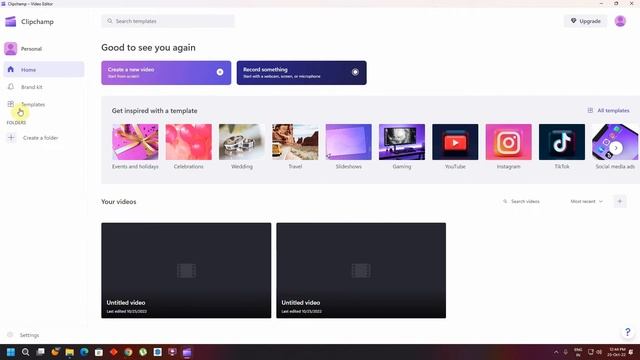Open Wedding template category
This screenshot has height=360, width=640.
pyautogui.click(x=242, y=147)
